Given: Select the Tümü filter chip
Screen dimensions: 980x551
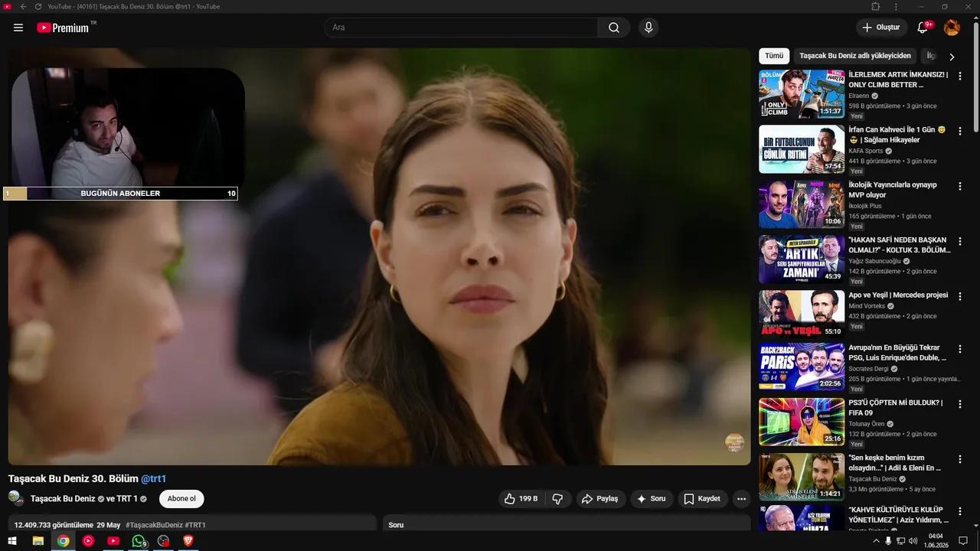Looking at the screenshot, I should tap(774, 56).
